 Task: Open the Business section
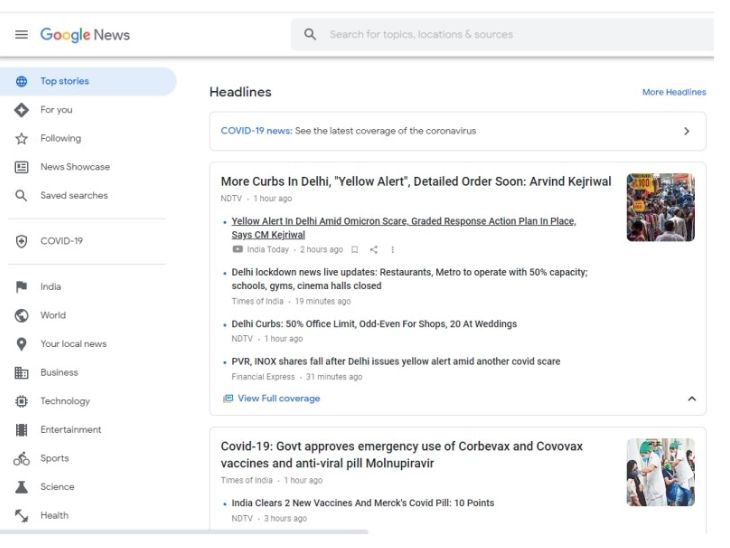59,372
